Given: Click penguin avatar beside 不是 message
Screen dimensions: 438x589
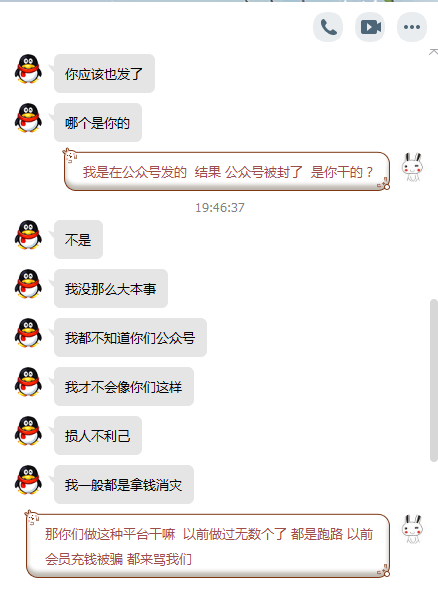Looking at the screenshot, I should click(x=28, y=235).
